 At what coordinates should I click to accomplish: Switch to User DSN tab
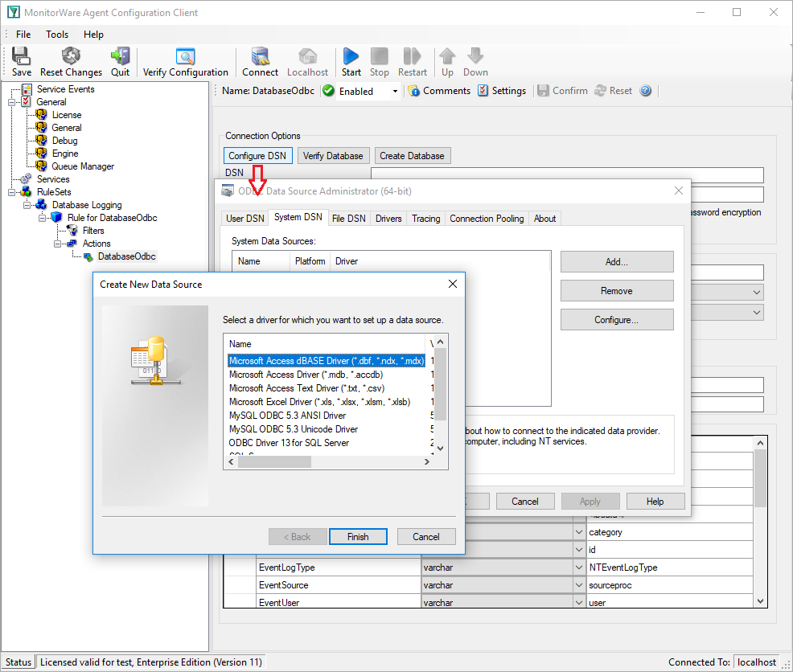(x=244, y=219)
